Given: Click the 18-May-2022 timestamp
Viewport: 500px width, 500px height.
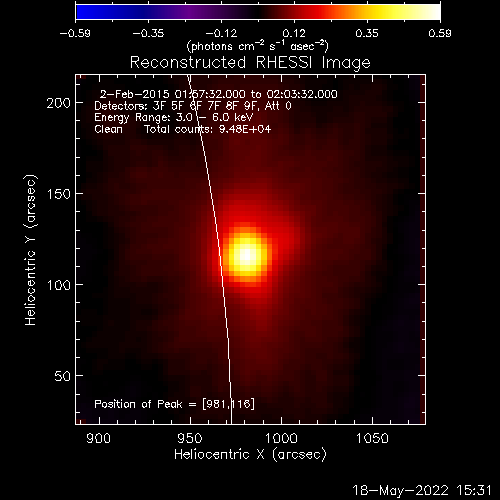Looking at the screenshot, I should pos(422,490).
